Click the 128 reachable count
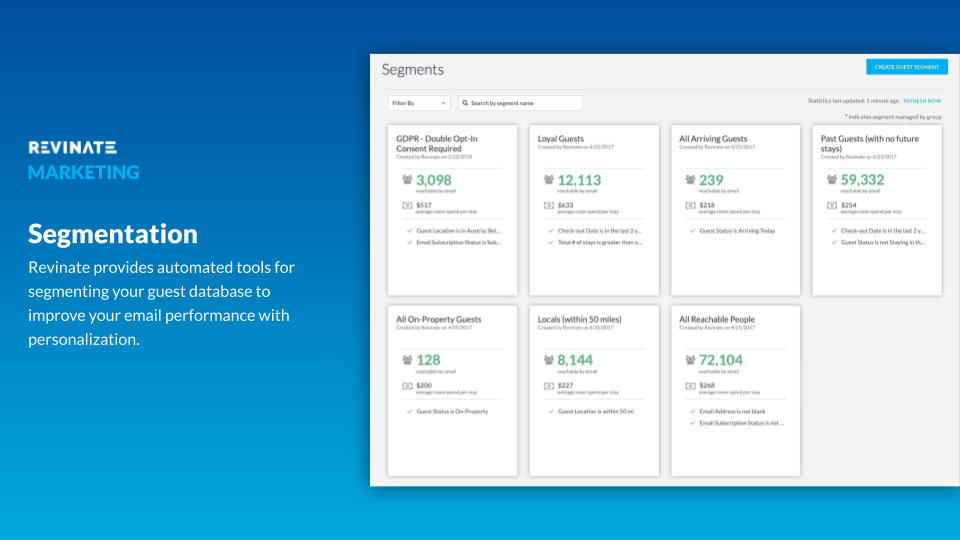Viewport: 960px width, 540px height. point(428,360)
